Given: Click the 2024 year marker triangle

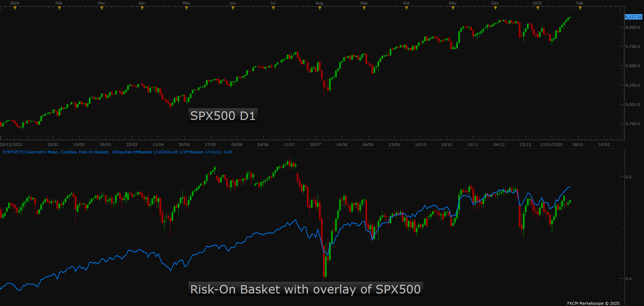Looking at the screenshot, I should click(x=15, y=8).
